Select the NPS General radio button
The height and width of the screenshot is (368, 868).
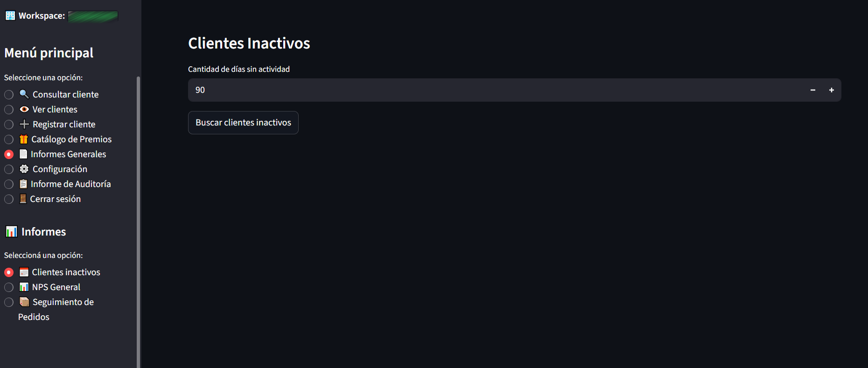9,287
